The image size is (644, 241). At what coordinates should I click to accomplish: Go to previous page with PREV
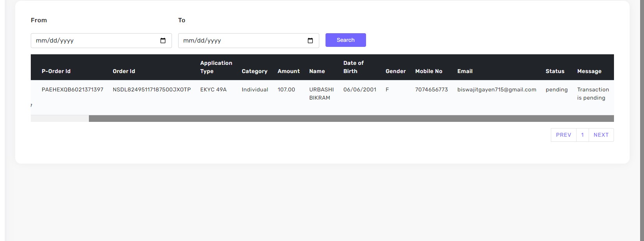[x=563, y=135]
